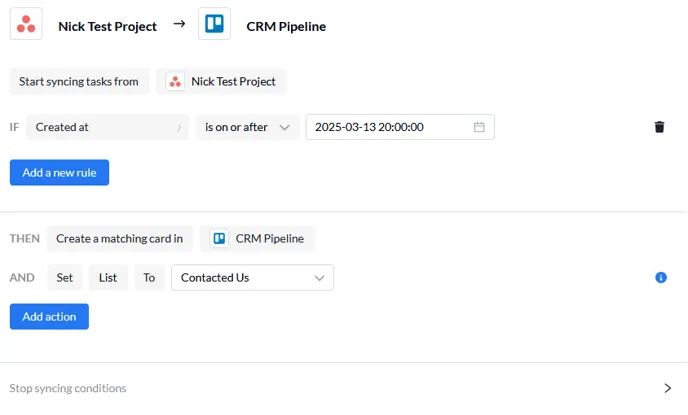Delete the Created at rule with trash icon
Image resolution: width=688 pixels, height=415 pixels.
(x=659, y=127)
